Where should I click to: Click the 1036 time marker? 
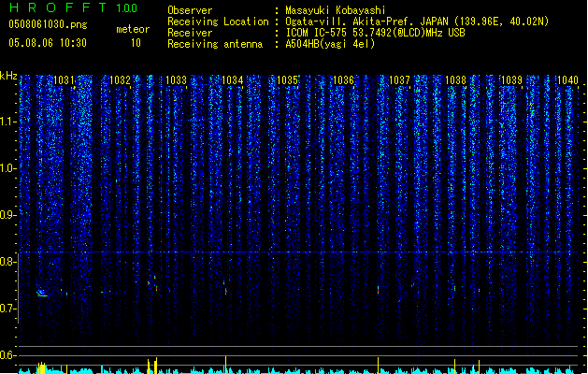point(343,80)
